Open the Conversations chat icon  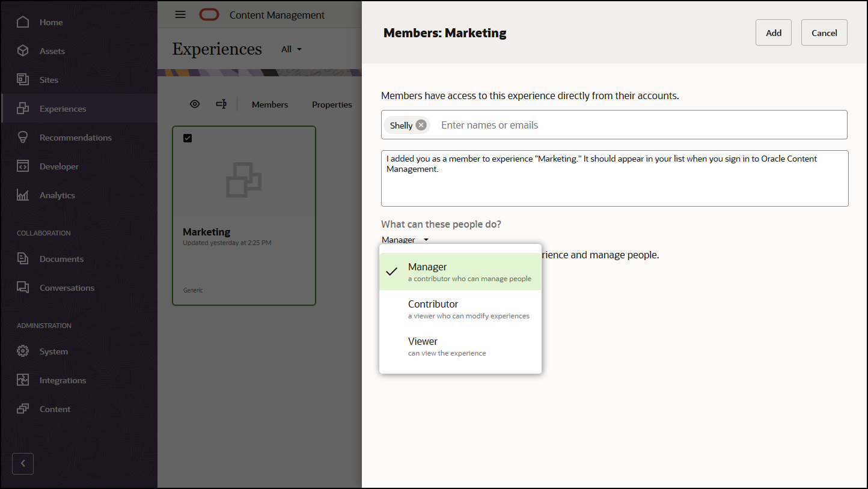[23, 288]
